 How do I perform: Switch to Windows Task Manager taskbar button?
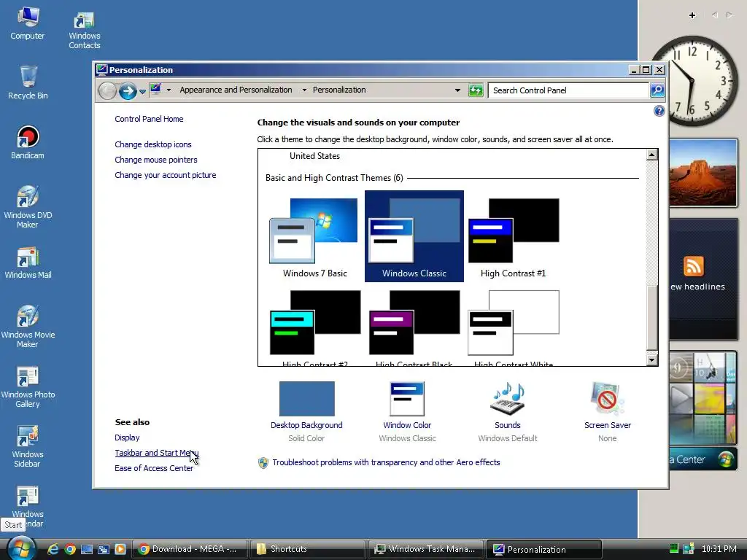[425, 549]
